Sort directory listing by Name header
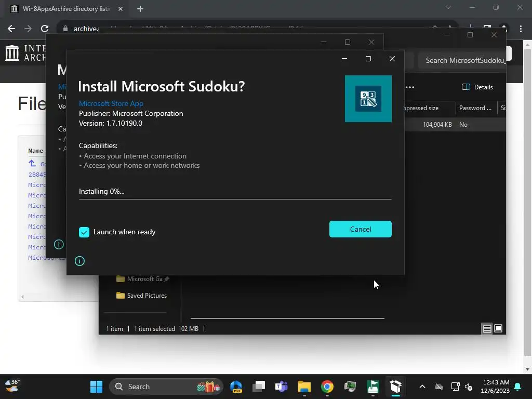Screen dimensions: 532x399 click(x=36, y=151)
